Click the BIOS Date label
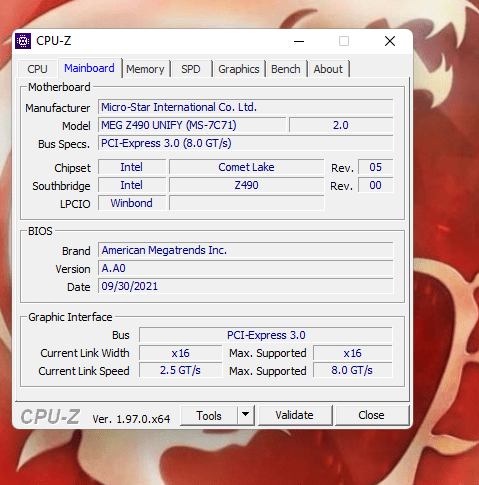 click(x=79, y=287)
